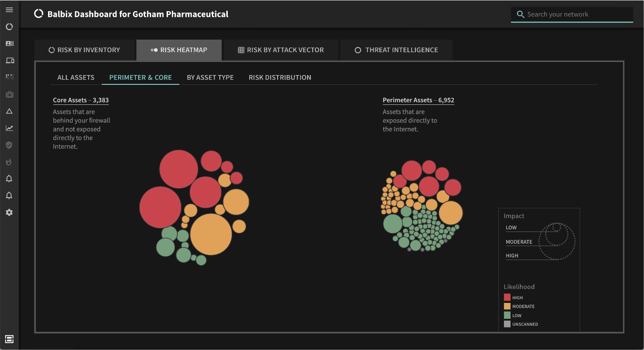Go to the Threat Intelligence tab

(x=397, y=50)
